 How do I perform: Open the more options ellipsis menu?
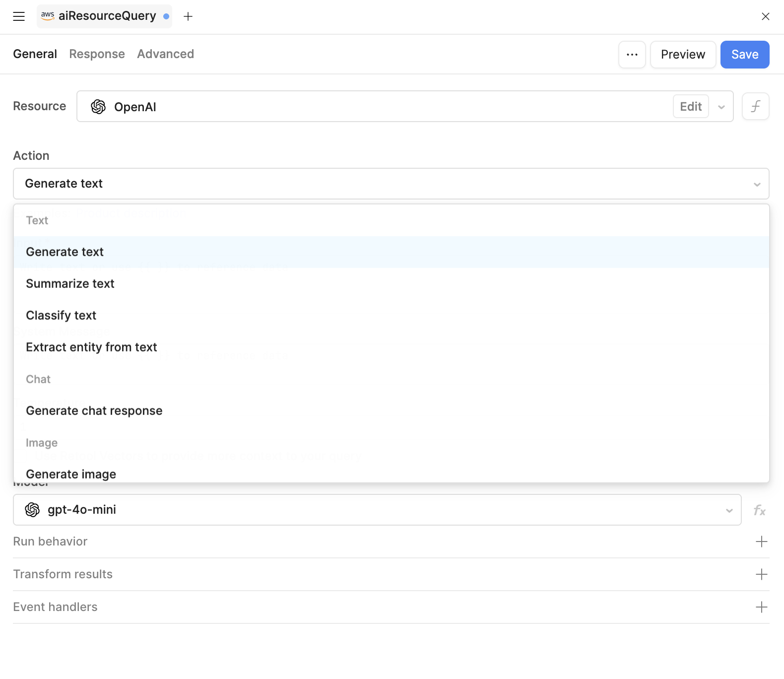pyautogui.click(x=632, y=55)
